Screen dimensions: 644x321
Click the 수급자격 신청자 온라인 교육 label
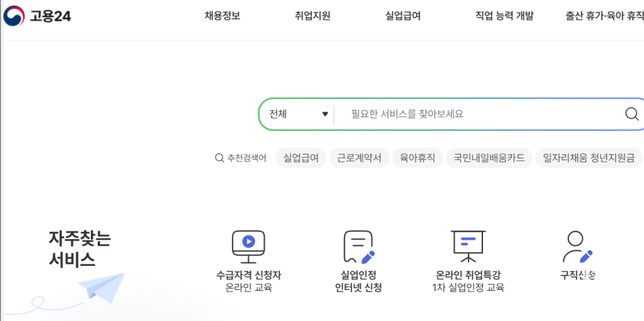tap(248, 281)
